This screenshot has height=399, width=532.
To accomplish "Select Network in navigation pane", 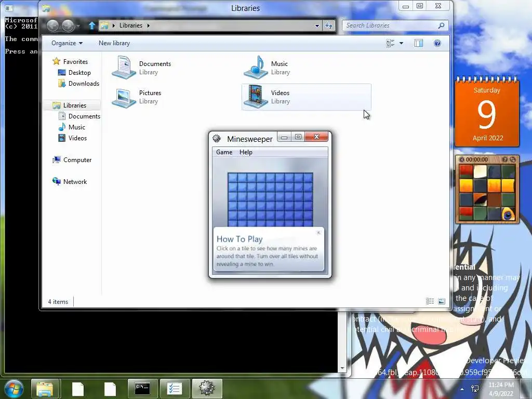I will pos(75,181).
